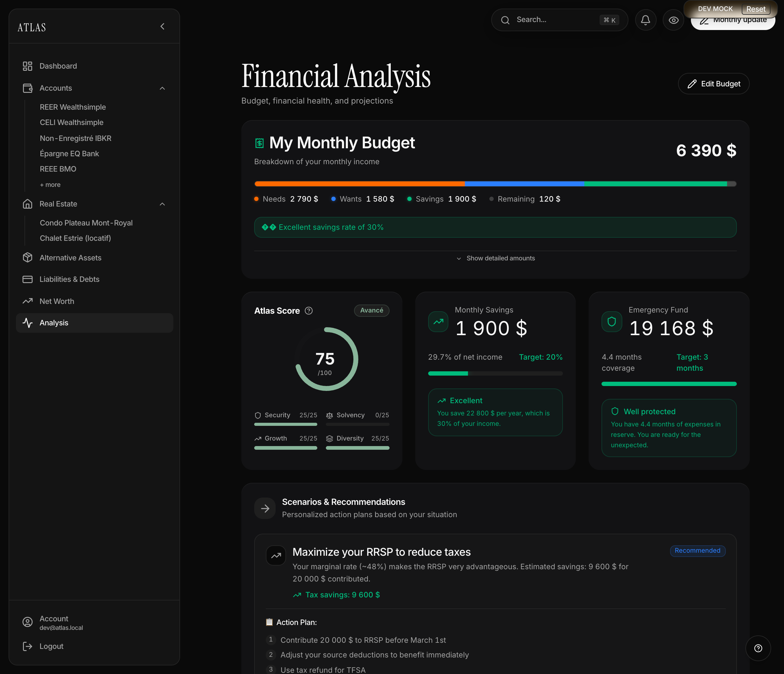Open notifications bell
Screen dimensions: 784x674
646,20
